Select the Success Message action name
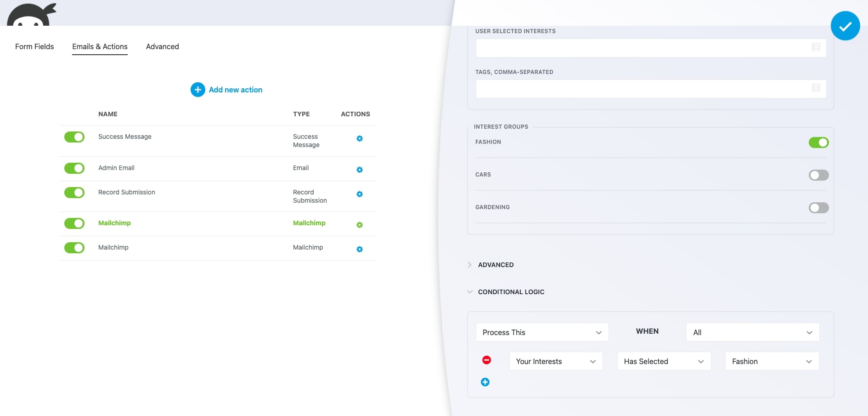The height and width of the screenshot is (416, 868). click(125, 137)
